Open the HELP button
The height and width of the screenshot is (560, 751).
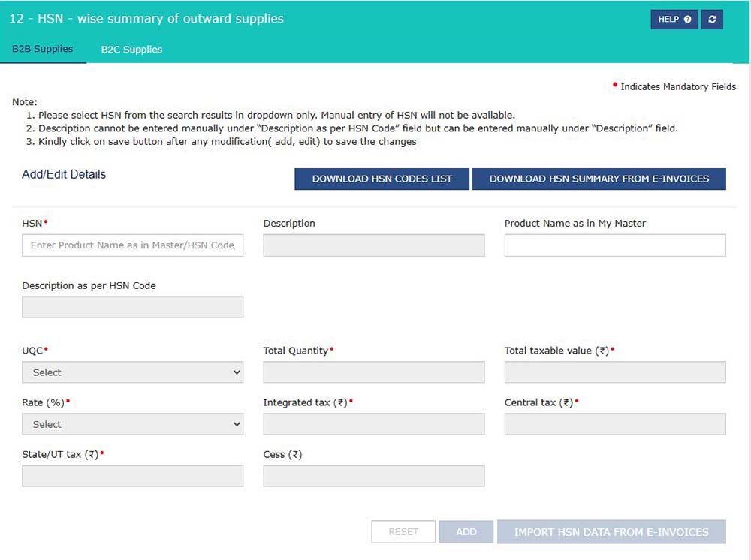tap(674, 20)
